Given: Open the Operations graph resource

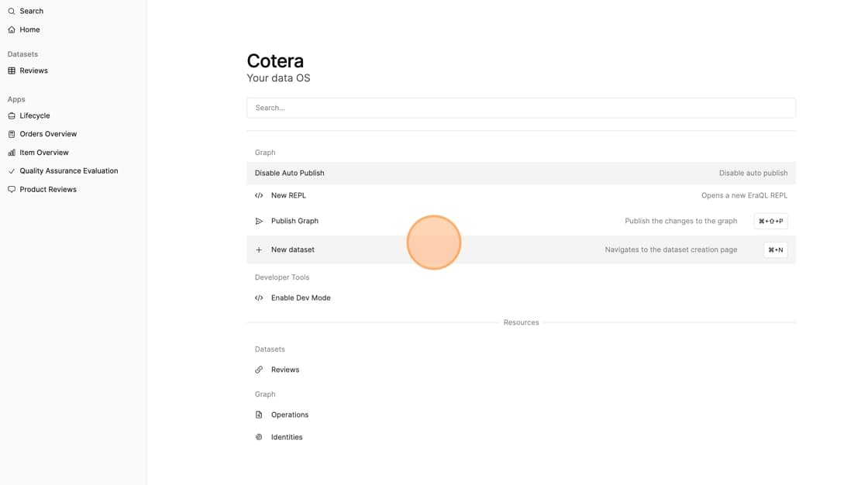Looking at the screenshot, I should (289, 414).
